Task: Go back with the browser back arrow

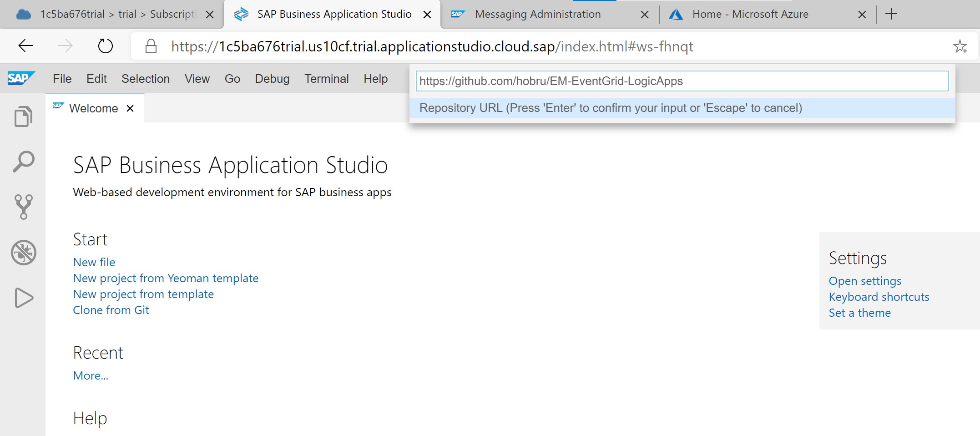Action: 25,46
